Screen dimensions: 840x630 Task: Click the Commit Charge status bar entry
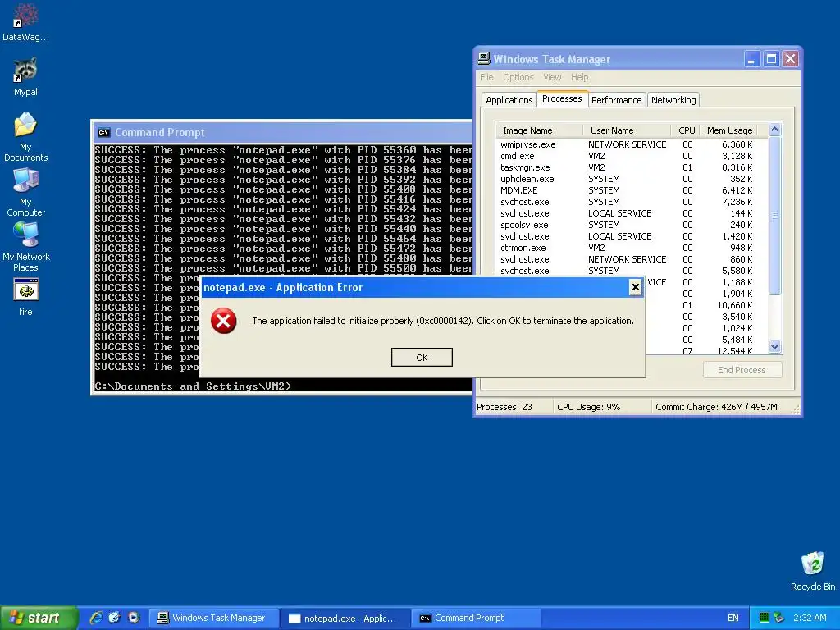pyautogui.click(x=716, y=407)
